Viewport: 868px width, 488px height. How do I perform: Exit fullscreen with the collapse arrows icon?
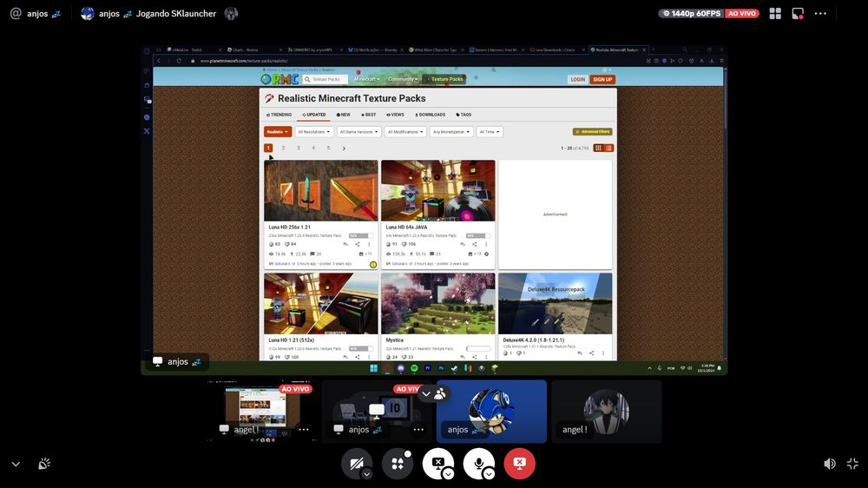[x=852, y=464]
